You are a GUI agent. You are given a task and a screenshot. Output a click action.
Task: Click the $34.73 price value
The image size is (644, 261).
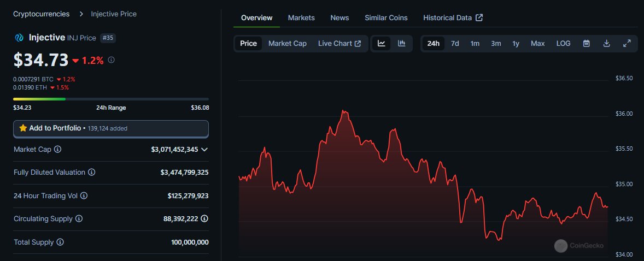click(40, 60)
